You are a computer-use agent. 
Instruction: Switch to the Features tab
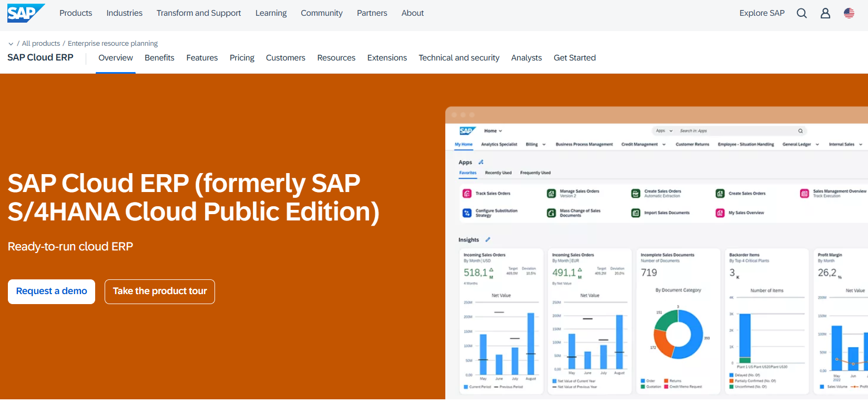(x=202, y=58)
